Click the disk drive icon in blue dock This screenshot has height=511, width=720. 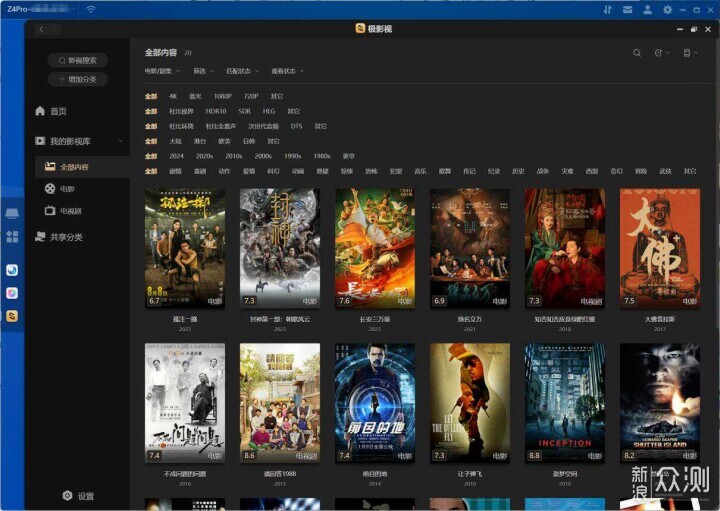[12, 213]
